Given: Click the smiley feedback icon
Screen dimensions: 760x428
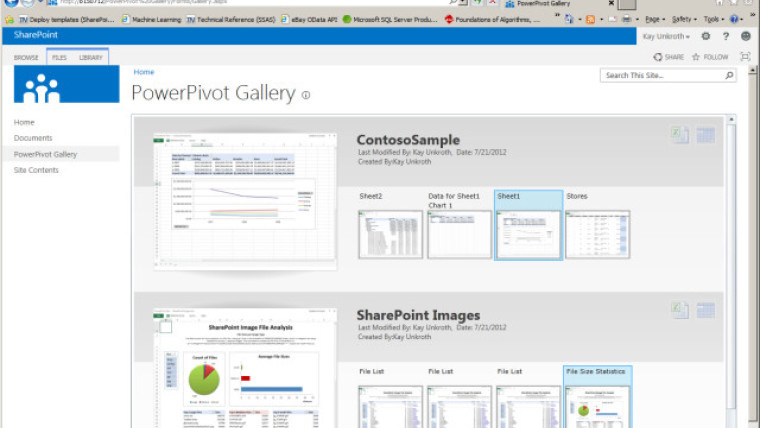Looking at the screenshot, I should pyautogui.click(x=745, y=36).
